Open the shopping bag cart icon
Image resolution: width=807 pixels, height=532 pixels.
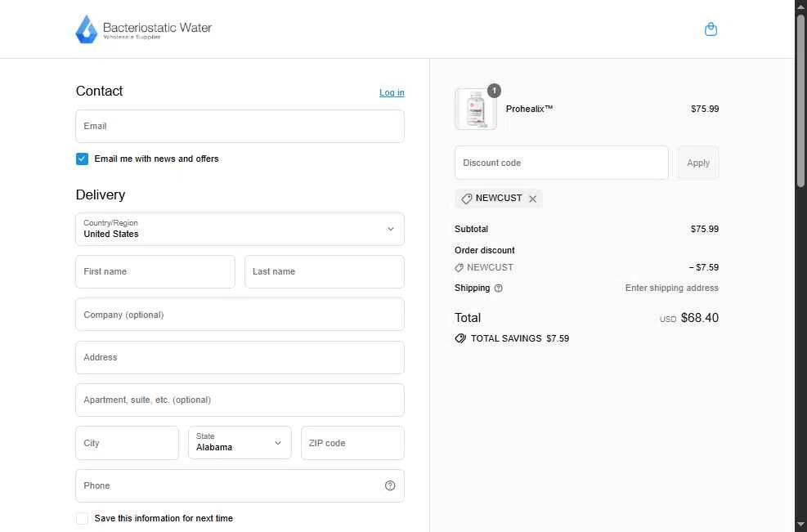711,29
